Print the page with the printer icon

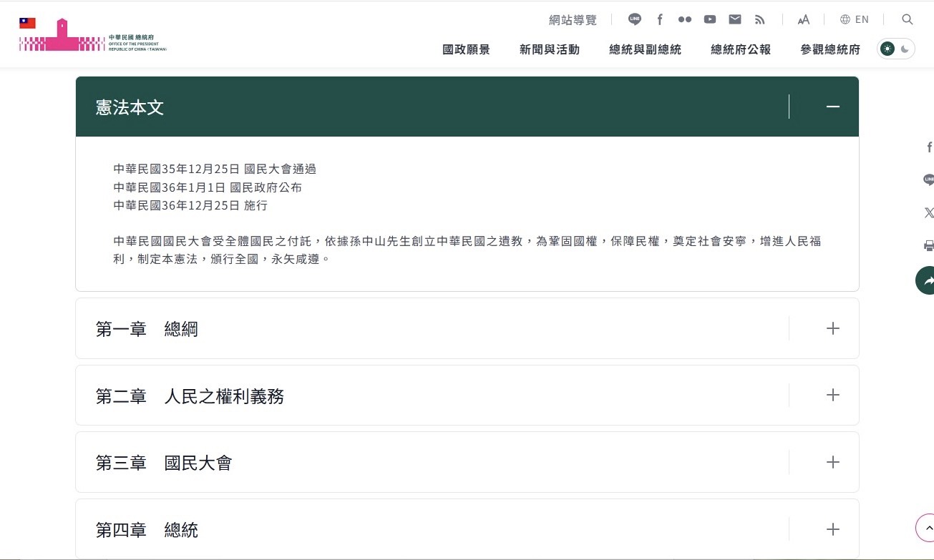click(x=928, y=246)
